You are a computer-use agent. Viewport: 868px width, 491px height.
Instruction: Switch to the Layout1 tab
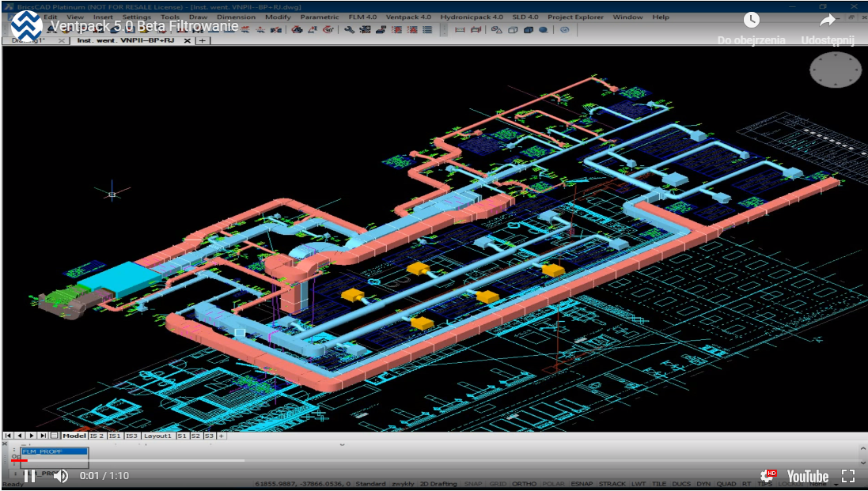pyautogui.click(x=157, y=436)
